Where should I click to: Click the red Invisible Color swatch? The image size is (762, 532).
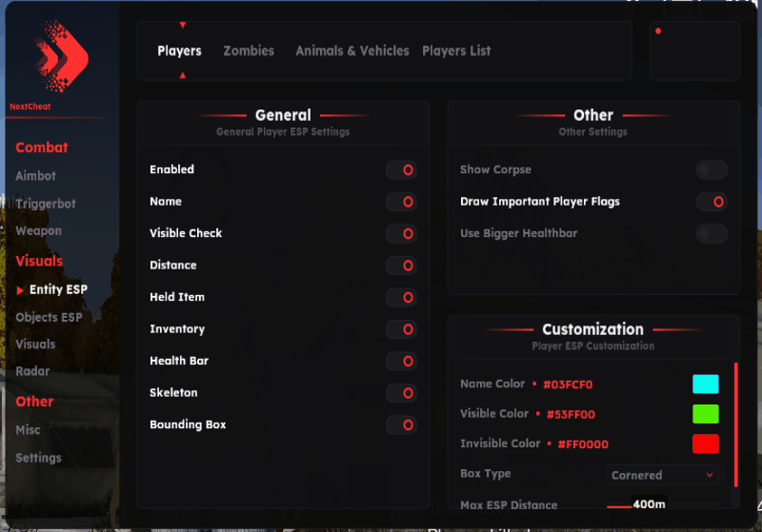(x=706, y=443)
